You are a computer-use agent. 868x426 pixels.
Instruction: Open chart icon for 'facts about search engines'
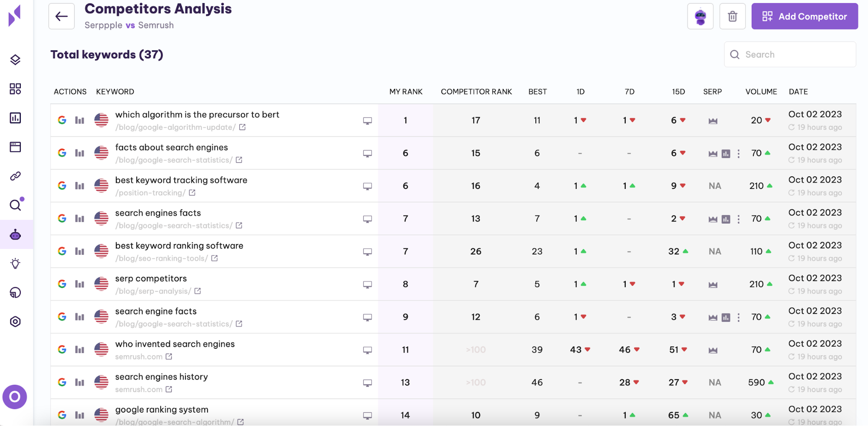[x=79, y=153]
